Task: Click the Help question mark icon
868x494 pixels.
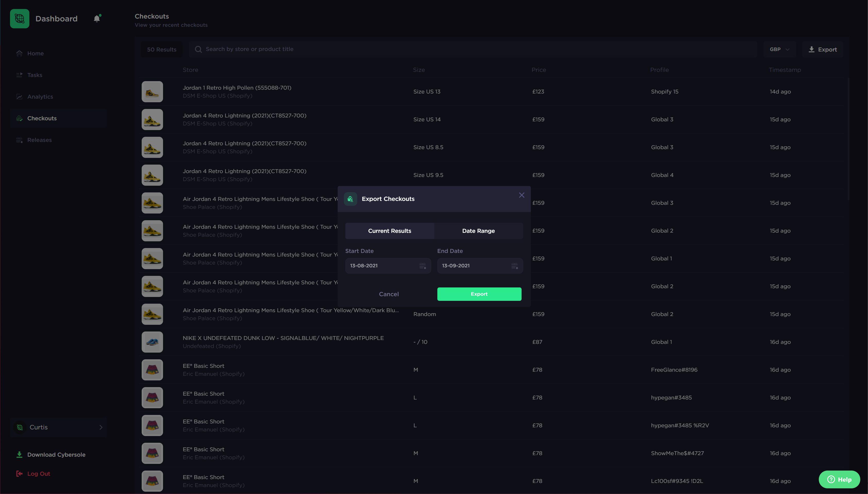Action: click(x=831, y=479)
